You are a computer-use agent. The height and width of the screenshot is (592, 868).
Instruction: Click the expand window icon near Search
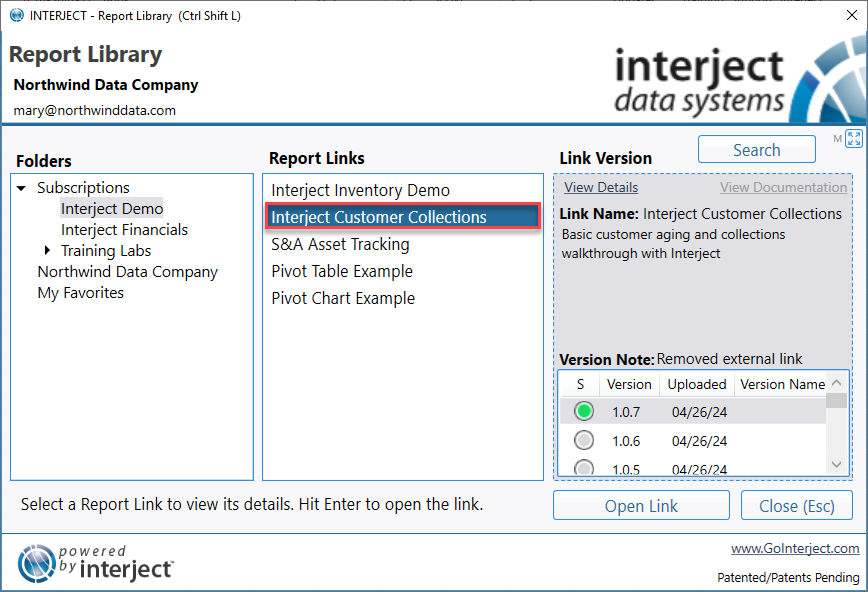coord(854,138)
